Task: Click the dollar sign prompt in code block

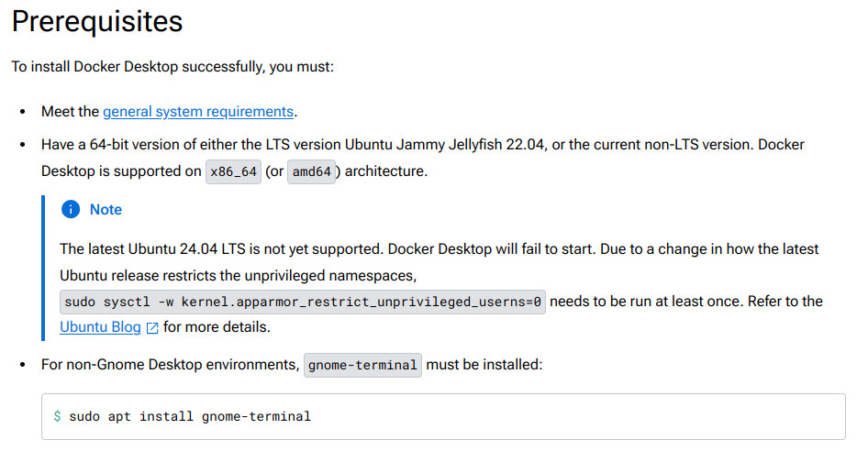Action: (x=57, y=416)
